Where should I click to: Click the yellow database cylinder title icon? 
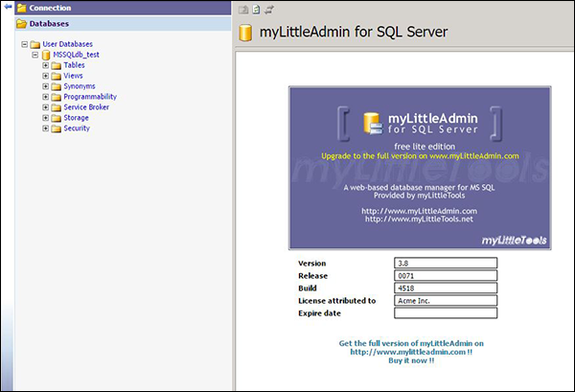pos(245,33)
